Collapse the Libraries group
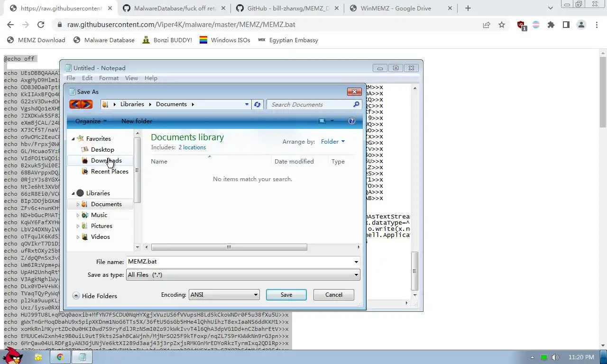 click(x=74, y=193)
